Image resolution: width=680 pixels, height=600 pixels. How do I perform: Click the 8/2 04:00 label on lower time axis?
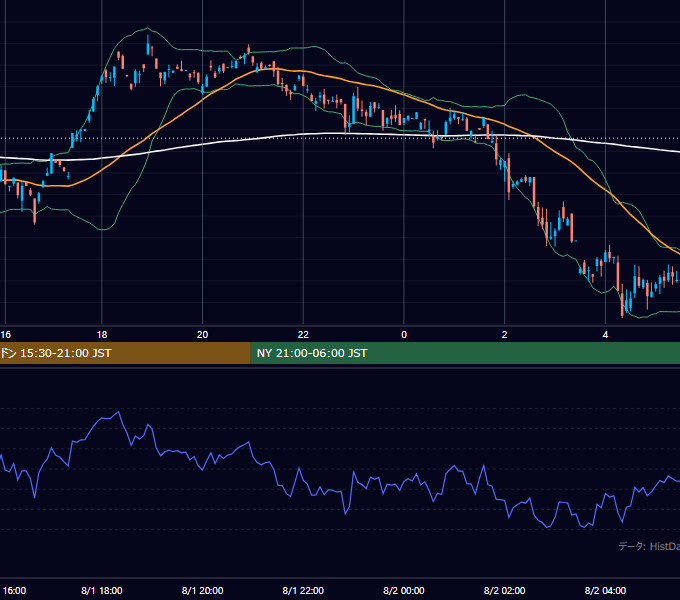[605, 590]
